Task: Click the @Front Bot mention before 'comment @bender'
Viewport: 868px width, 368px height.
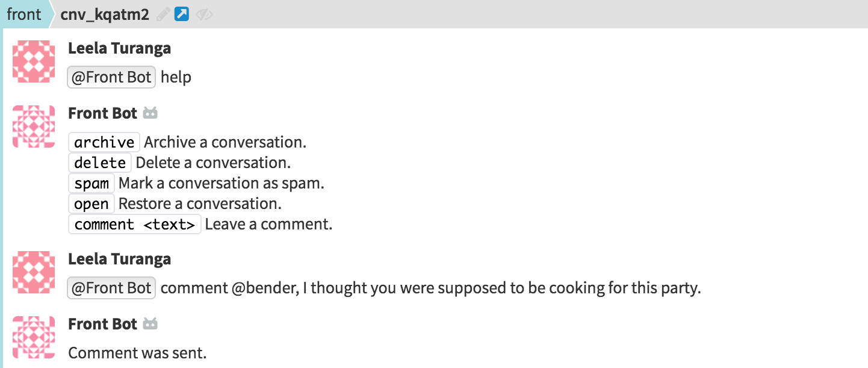Action: pos(112,288)
